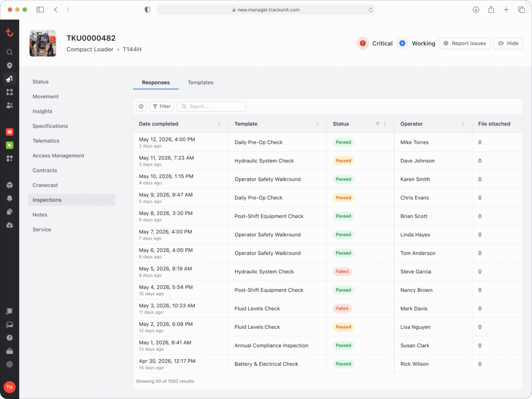The width and height of the screenshot is (532, 399).
Task: Click the browser address bar
Action: click(265, 10)
